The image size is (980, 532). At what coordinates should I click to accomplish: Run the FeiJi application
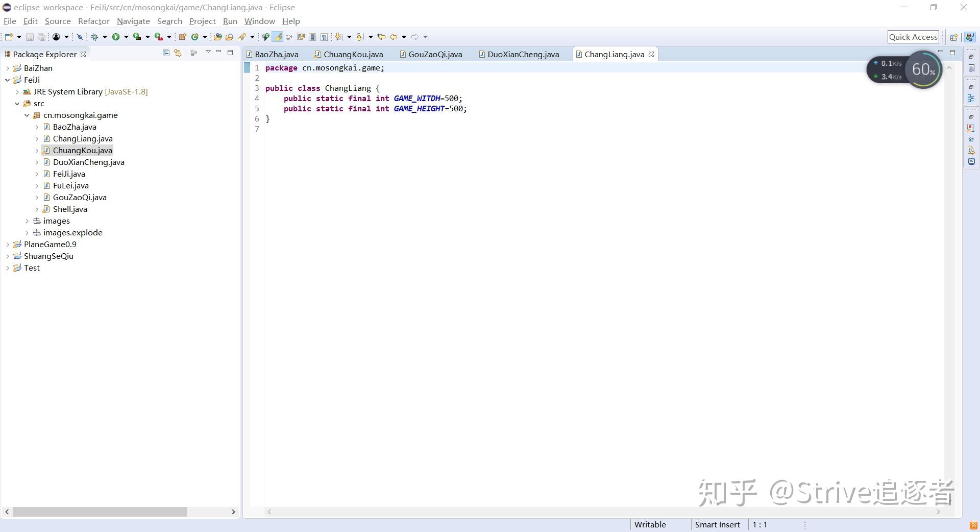[116, 36]
